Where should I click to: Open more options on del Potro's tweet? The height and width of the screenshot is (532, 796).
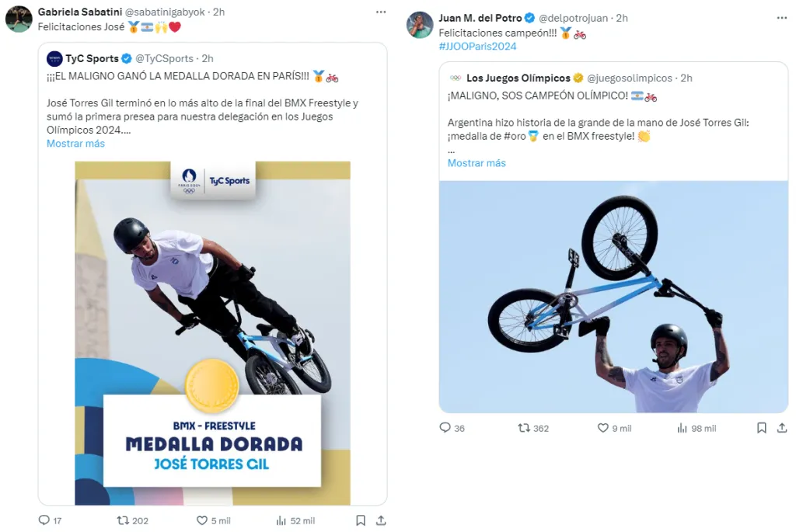tap(782, 17)
